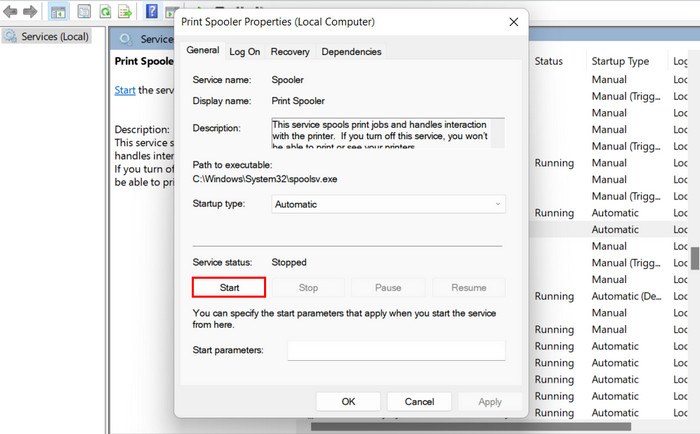Viewport: 700px width, 434px height.
Task: Click Cancel in Print Spooler Properties
Action: [x=419, y=401]
